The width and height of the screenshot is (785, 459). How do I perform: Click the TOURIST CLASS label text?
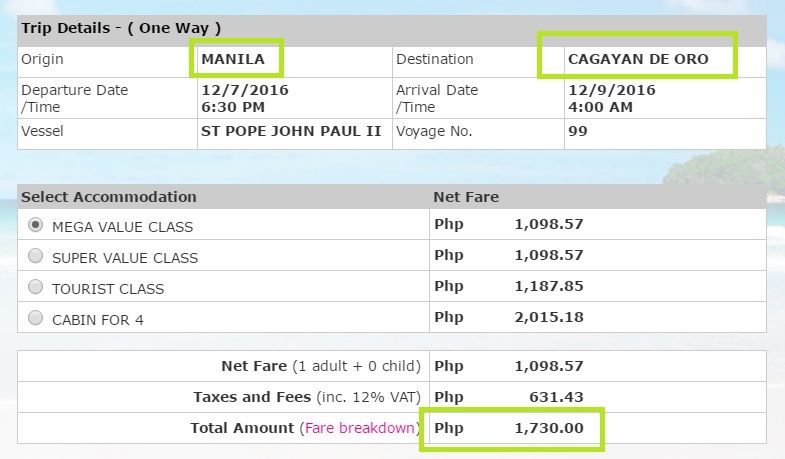[108, 289]
